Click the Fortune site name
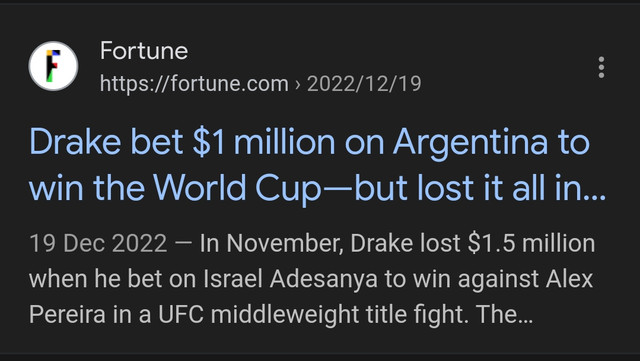Viewport: 640px width, 361px height. click(x=144, y=51)
